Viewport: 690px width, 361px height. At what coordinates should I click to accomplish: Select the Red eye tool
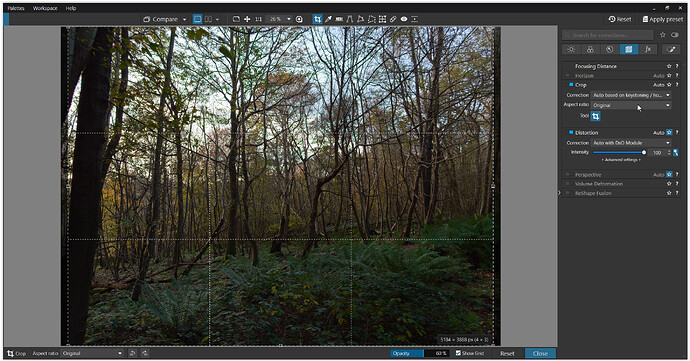click(404, 19)
